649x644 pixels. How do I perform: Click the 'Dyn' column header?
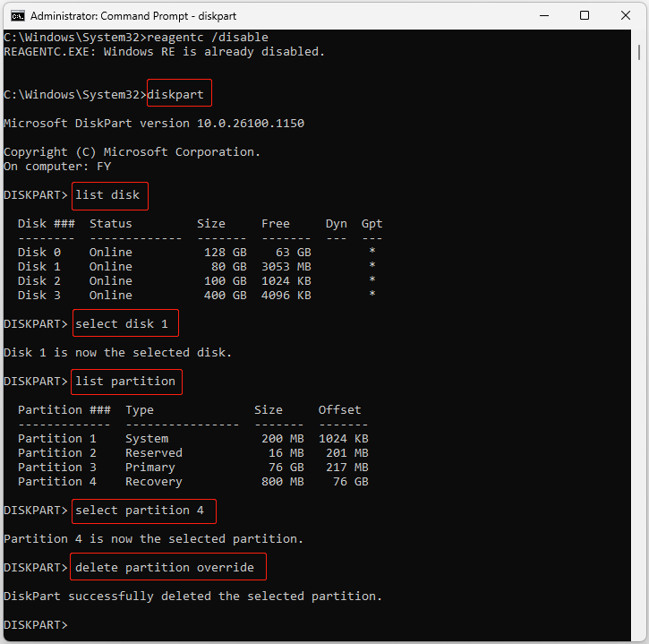[x=336, y=224]
